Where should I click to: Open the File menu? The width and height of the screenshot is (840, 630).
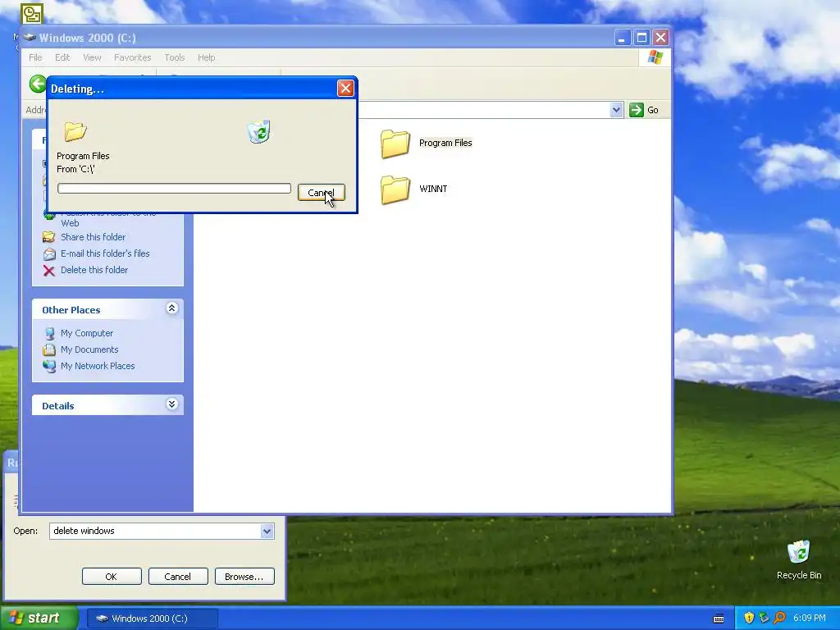[35, 57]
